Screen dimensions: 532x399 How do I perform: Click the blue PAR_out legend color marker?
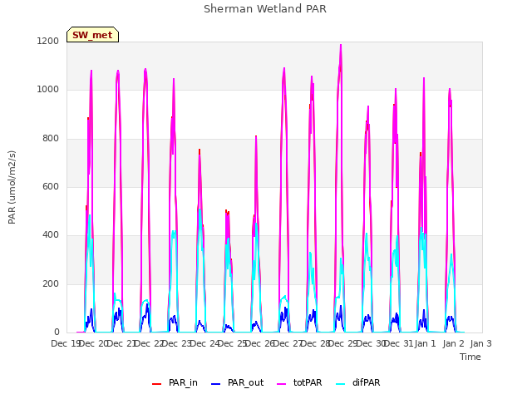(x=215, y=384)
